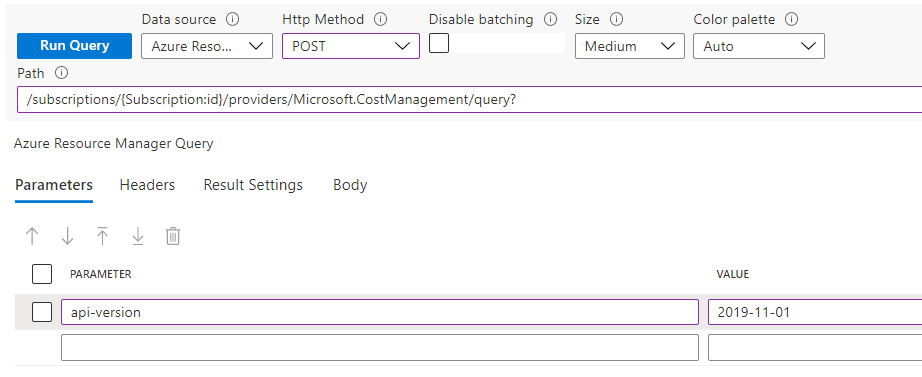
Task: Check the select-all parameters checkbox
Action: click(x=42, y=274)
